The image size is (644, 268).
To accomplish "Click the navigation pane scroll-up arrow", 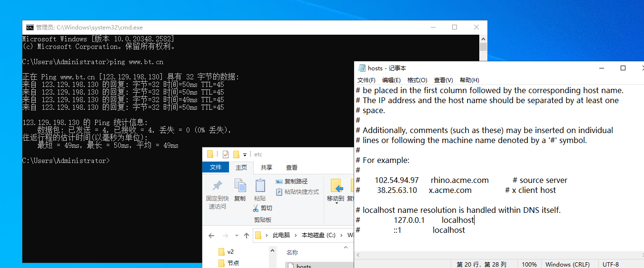I will pyautogui.click(x=273, y=250).
